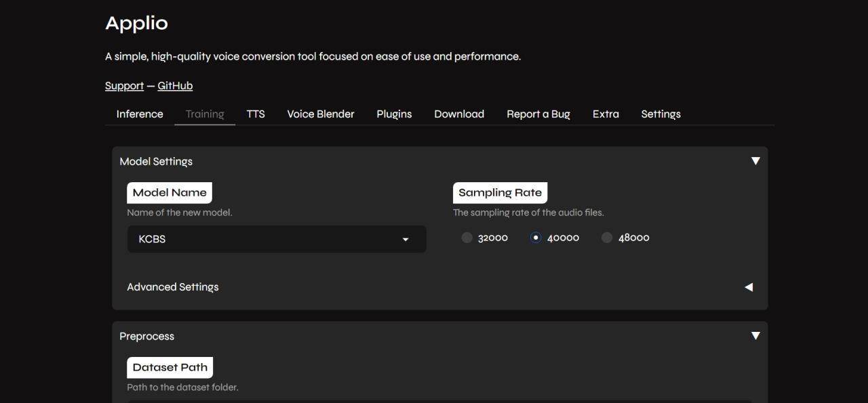
Task: Open the Report a Bug tab
Action: (x=538, y=114)
